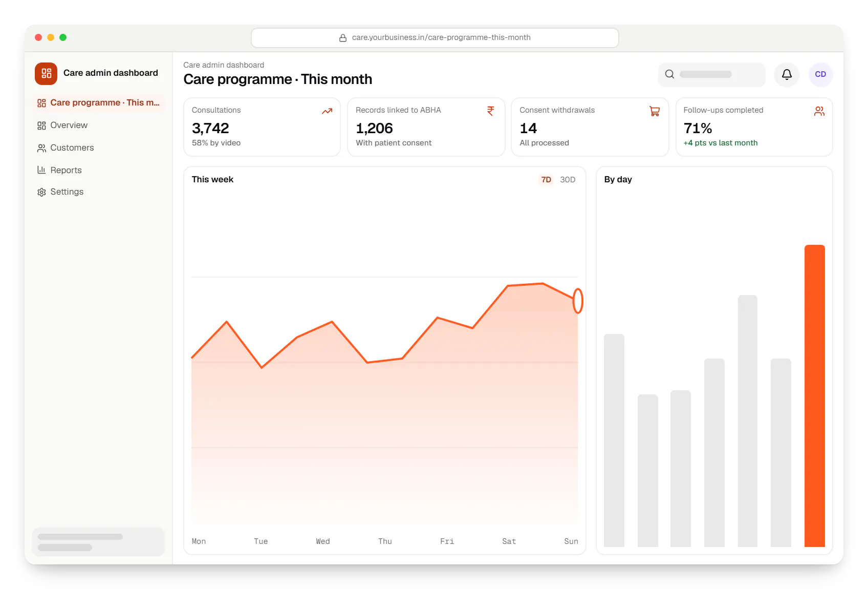
Task: Select the Care programme sidebar item
Action: click(x=98, y=103)
